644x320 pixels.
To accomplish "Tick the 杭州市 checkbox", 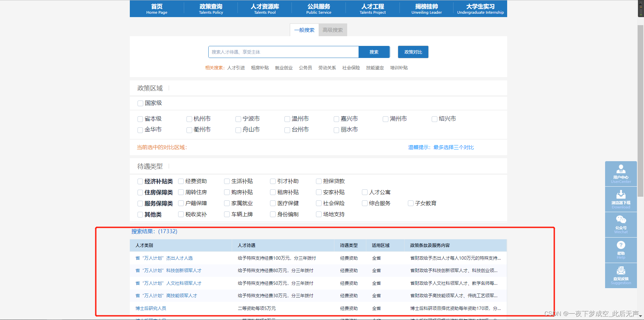I will coord(189,119).
